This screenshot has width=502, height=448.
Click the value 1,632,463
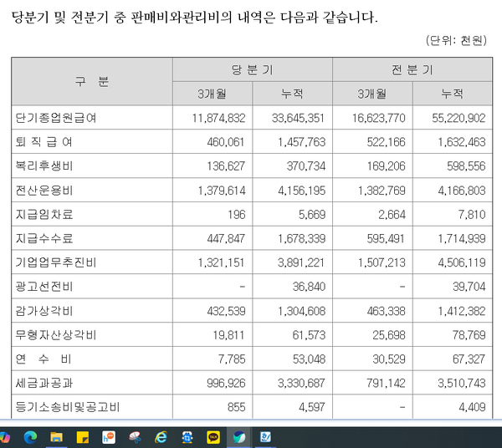coord(462,142)
